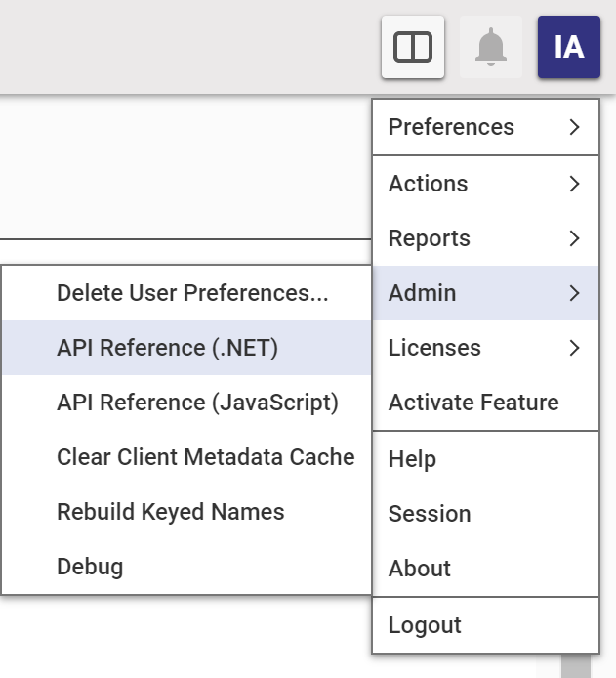Expand the Preferences submenu arrow

(x=574, y=127)
